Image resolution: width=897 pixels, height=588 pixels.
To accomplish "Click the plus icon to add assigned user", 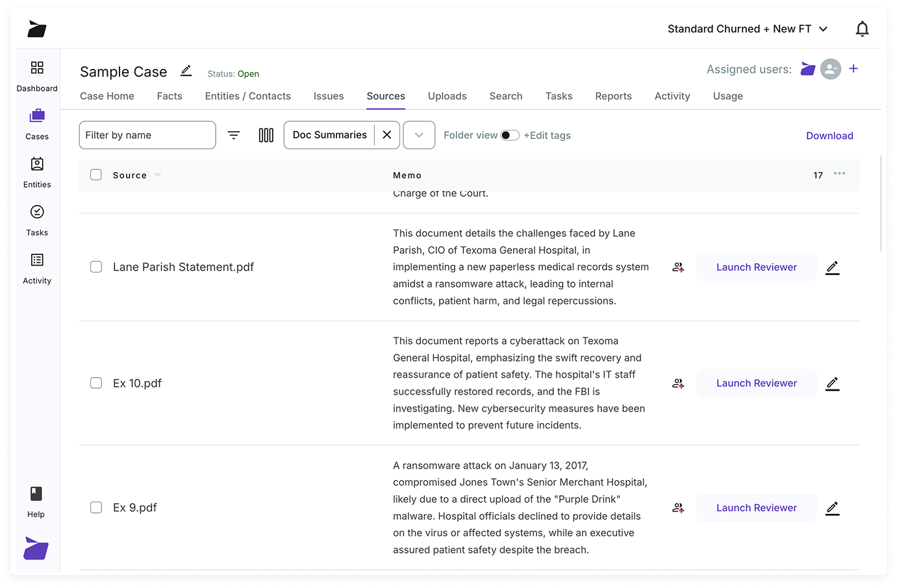I will click(853, 69).
